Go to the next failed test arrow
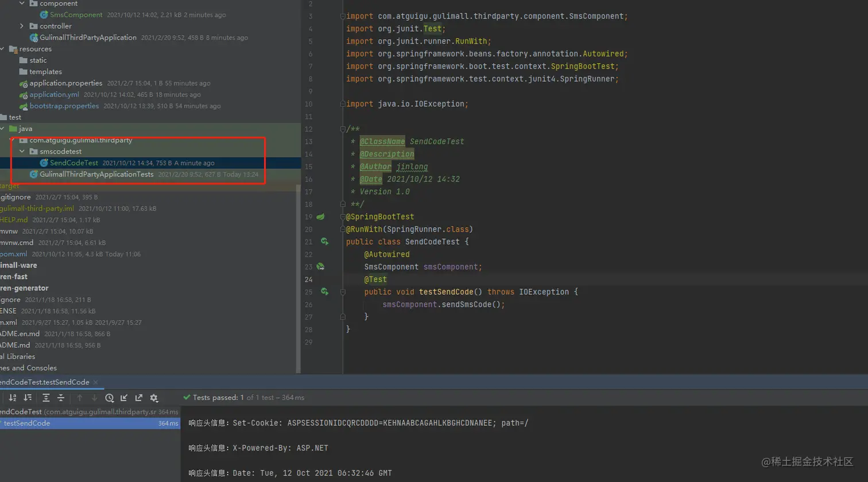This screenshot has width=868, height=482. tap(94, 398)
